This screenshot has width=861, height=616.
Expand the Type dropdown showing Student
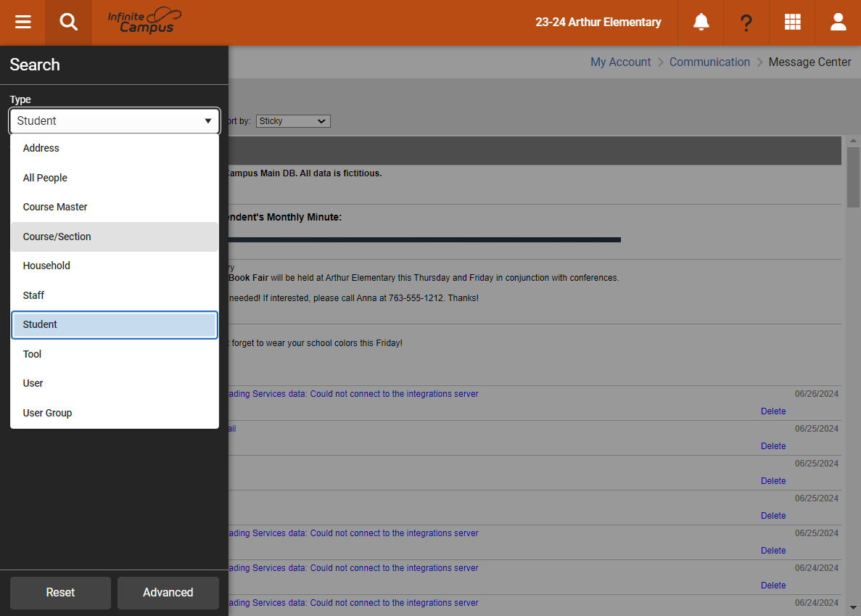(x=114, y=120)
